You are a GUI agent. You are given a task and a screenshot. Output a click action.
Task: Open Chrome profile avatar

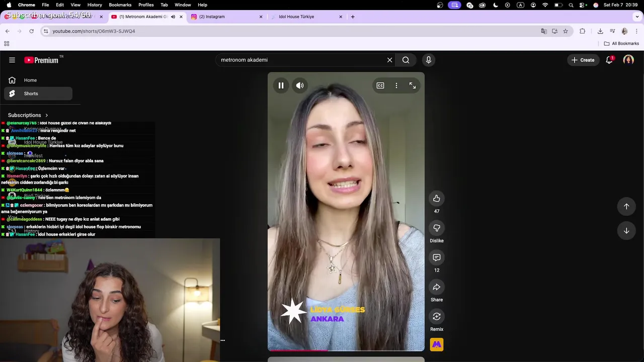click(624, 31)
